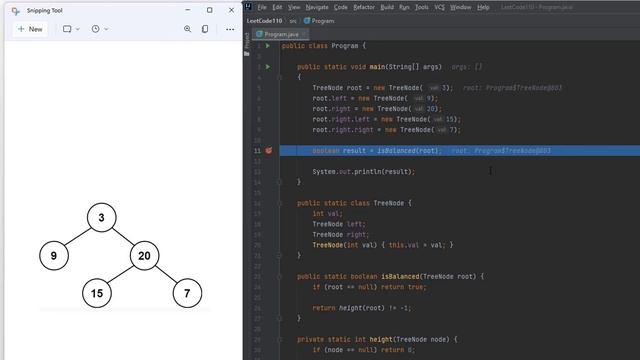Open the Project tool window side tab

tap(247, 44)
